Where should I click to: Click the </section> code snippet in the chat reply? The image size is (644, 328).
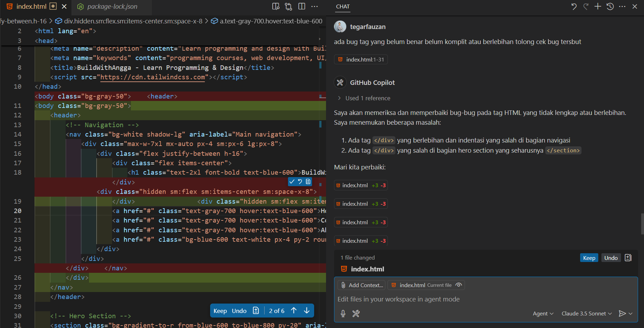pos(563,151)
